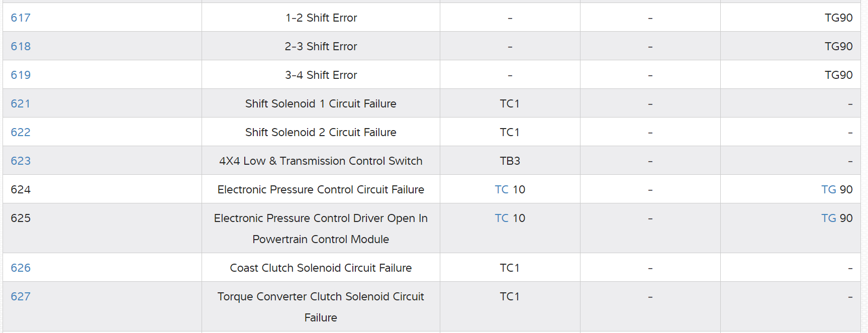This screenshot has height=333, width=868.
Task: Open code 621 link
Action: point(21,104)
